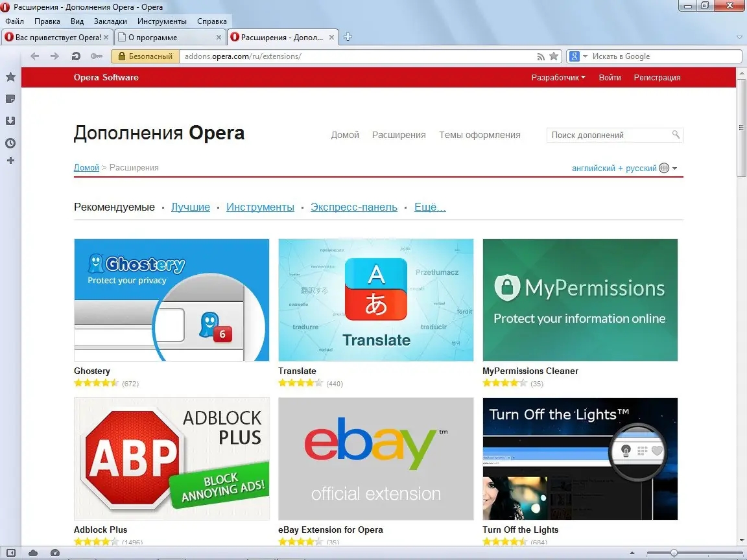
Task: Click the globe language icon
Action: [x=664, y=168]
